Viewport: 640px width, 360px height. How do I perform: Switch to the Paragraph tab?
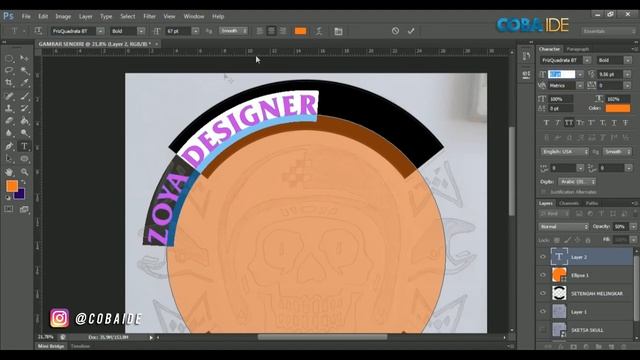[x=578, y=49]
